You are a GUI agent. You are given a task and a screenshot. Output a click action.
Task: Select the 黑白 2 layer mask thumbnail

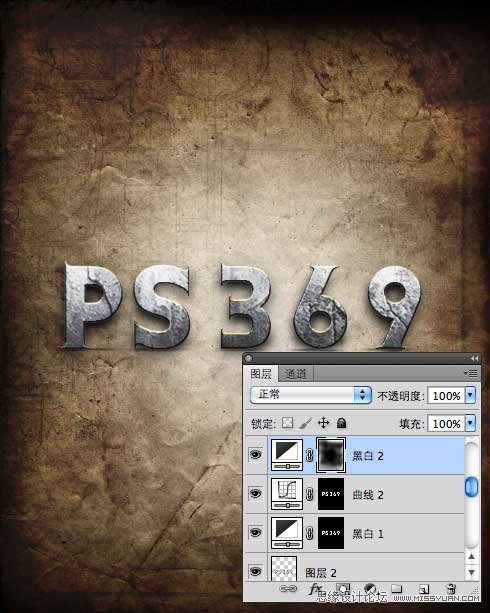tap(331, 455)
